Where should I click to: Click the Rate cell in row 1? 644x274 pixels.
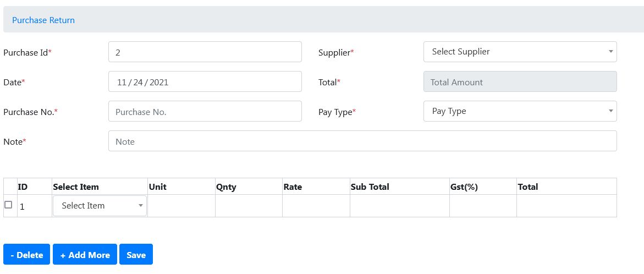pyautogui.click(x=316, y=206)
